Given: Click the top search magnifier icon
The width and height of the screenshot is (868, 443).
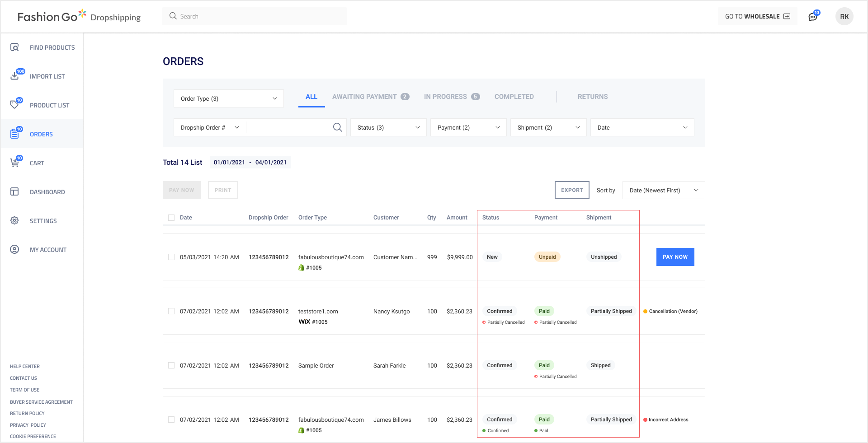Looking at the screenshot, I should [173, 16].
